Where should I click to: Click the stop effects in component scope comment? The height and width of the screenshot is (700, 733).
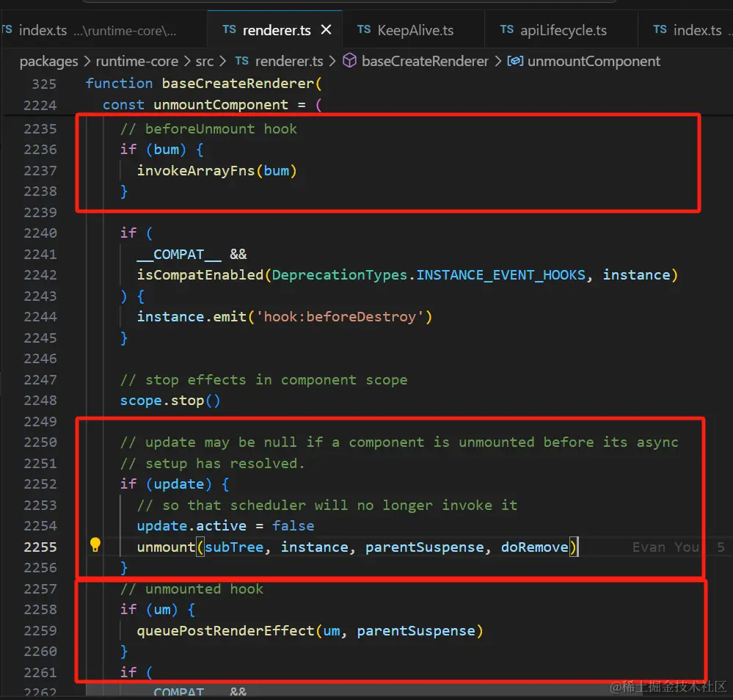[263, 380]
